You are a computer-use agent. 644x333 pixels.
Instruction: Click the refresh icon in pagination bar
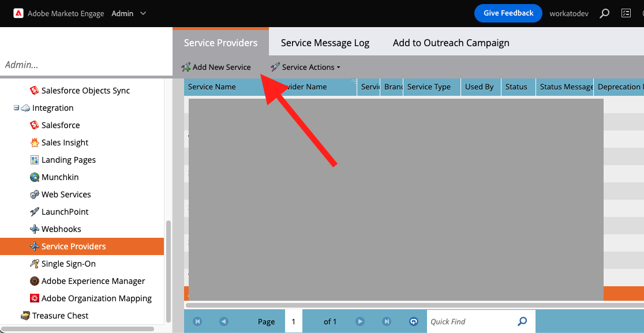[413, 321]
